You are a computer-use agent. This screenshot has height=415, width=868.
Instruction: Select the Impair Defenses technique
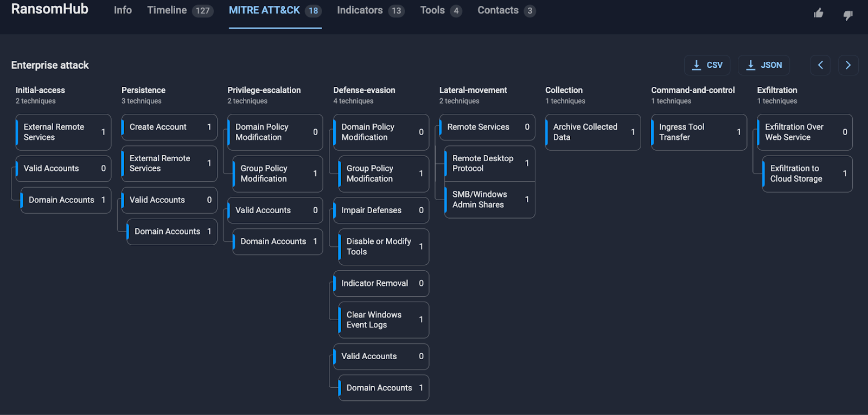(x=381, y=210)
